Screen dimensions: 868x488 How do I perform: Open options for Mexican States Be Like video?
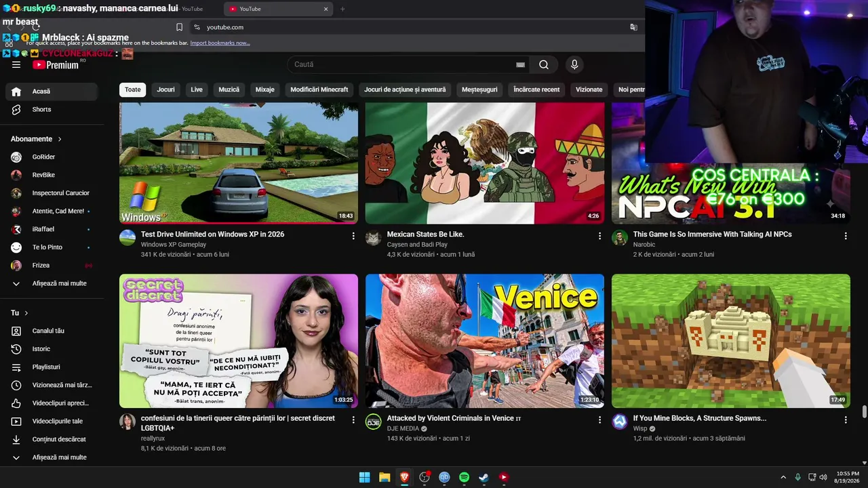click(x=599, y=236)
